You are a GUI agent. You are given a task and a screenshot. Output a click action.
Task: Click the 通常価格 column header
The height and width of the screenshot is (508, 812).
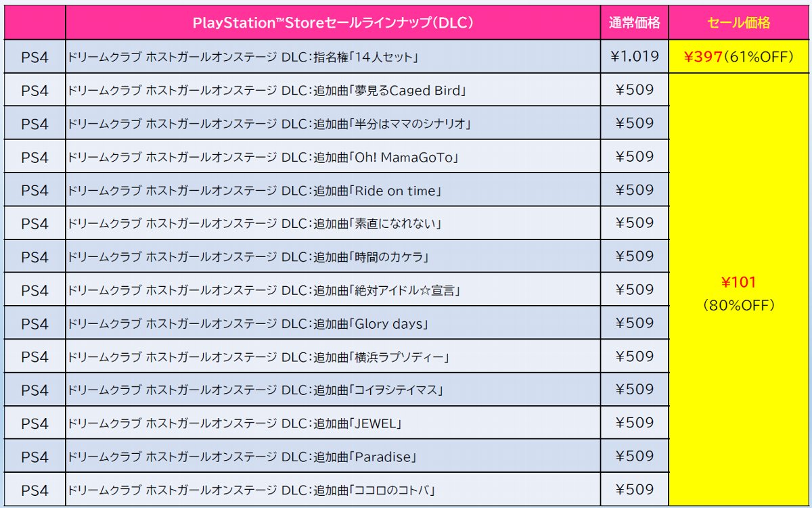click(634, 22)
